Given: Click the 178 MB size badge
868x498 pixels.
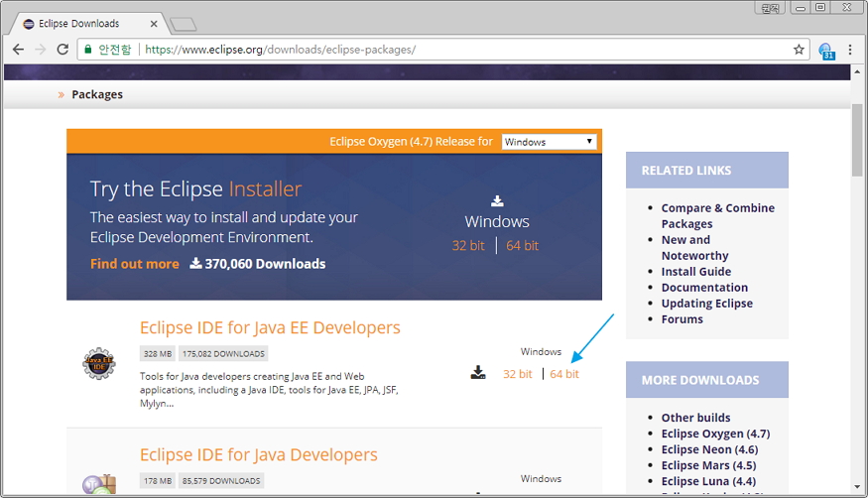Looking at the screenshot, I should point(158,481).
